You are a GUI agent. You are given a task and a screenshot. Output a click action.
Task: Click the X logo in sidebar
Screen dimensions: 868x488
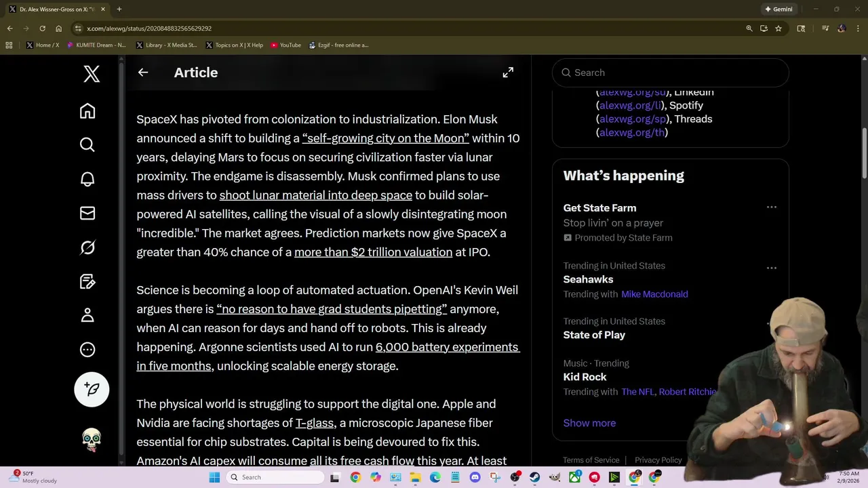click(92, 73)
